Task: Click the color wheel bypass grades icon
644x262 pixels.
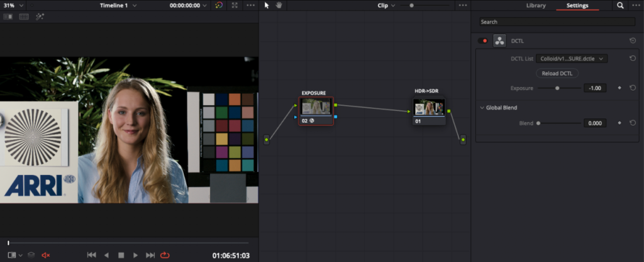Action: 219,5
